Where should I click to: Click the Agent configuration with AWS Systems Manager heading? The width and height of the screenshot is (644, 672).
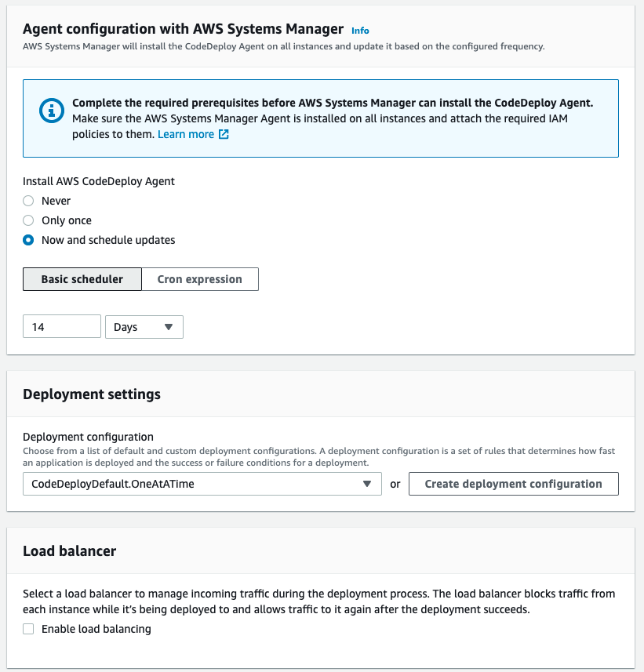tap(183, 29)
